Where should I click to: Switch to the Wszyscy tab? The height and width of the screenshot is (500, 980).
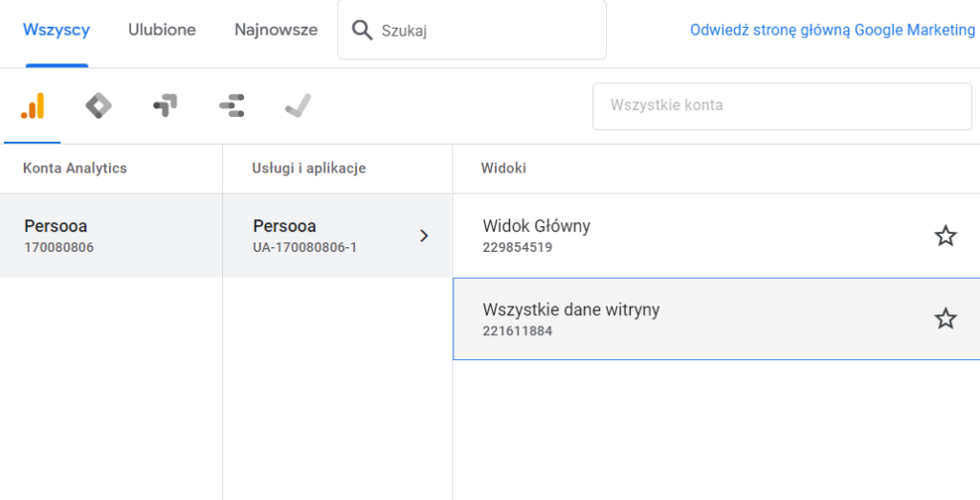(x=56, y=30)
